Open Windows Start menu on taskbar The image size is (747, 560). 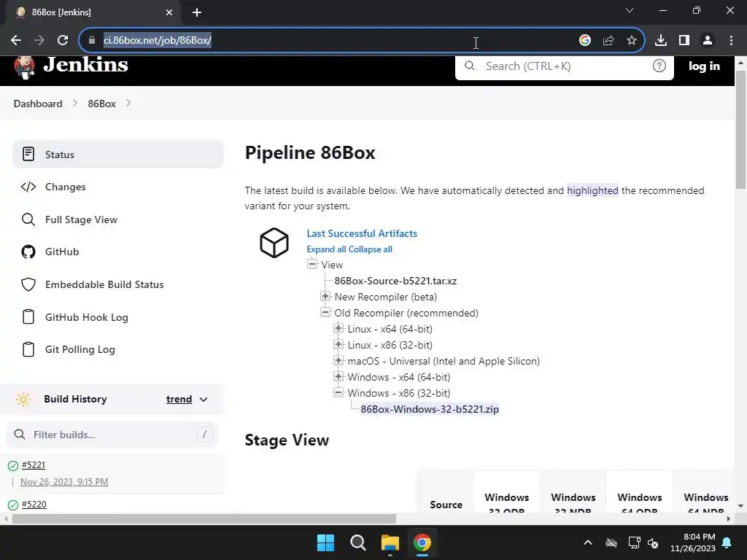(x=326, y=542)
